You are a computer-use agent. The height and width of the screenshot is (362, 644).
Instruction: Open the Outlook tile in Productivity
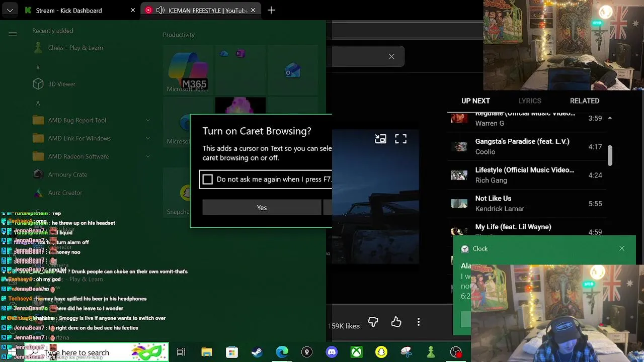tap(293, 70)
